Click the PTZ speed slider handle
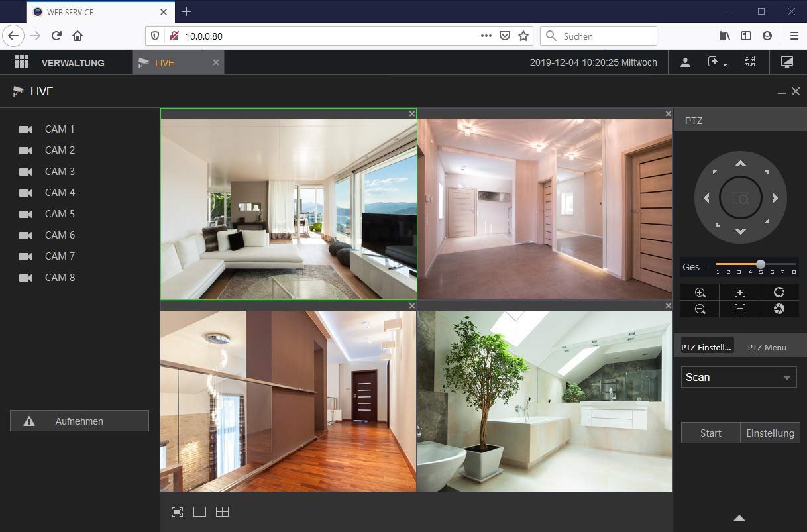Image resolution: width=807 pixels, height=532 pixels. coord(761,264)
